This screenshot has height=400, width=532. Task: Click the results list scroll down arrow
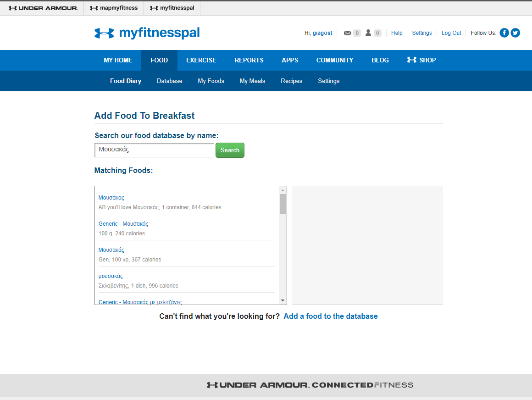pyautogui.click(x=283, y=300)
